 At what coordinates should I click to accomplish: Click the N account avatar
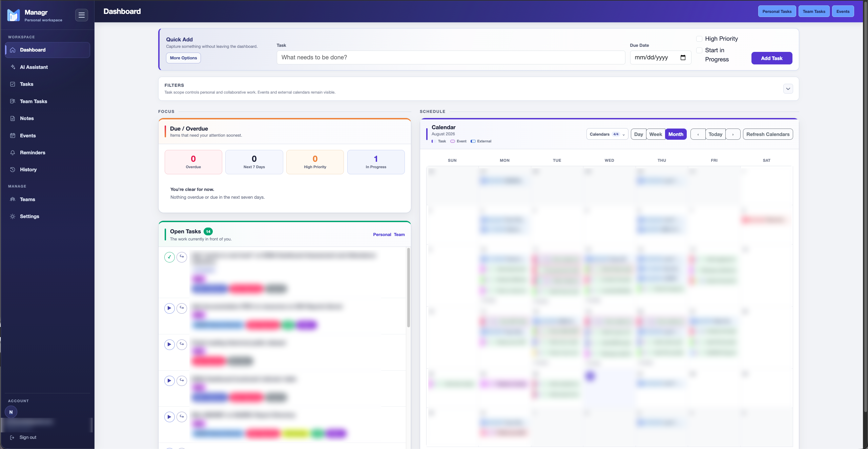(x=11, y=412)
